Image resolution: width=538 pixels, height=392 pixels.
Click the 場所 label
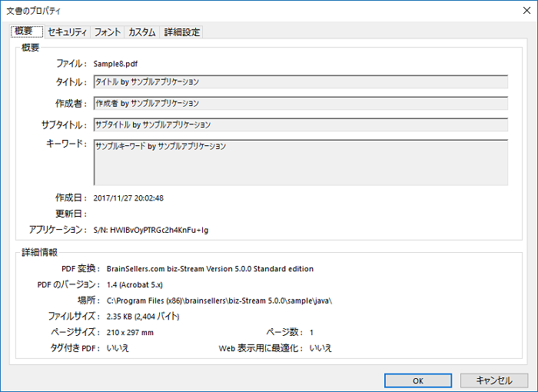(89, 301)
